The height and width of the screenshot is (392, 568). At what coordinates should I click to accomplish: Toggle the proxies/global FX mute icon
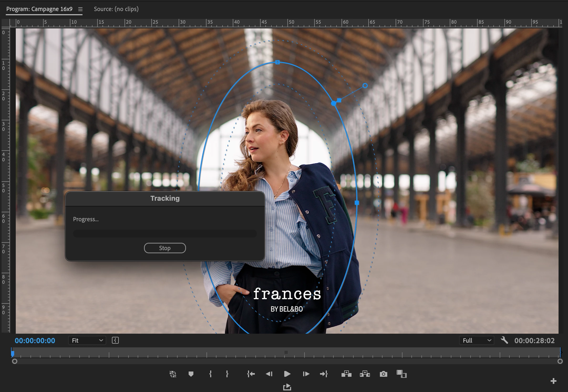(173, 374)
